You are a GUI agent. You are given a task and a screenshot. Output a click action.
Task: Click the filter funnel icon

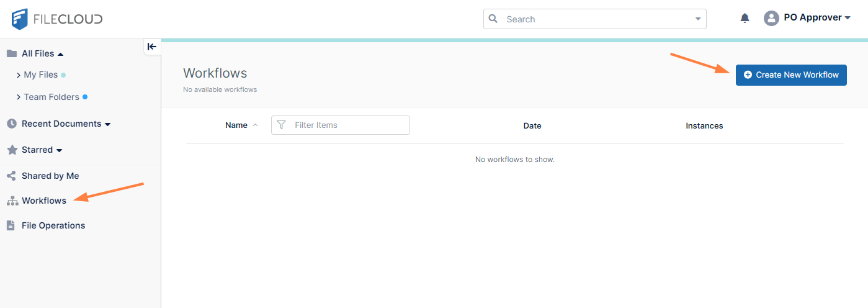281,125
